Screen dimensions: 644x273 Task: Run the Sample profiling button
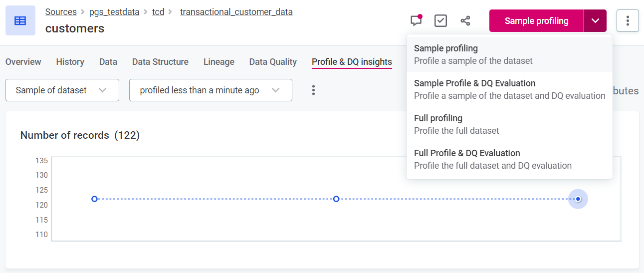click(536, 20)
